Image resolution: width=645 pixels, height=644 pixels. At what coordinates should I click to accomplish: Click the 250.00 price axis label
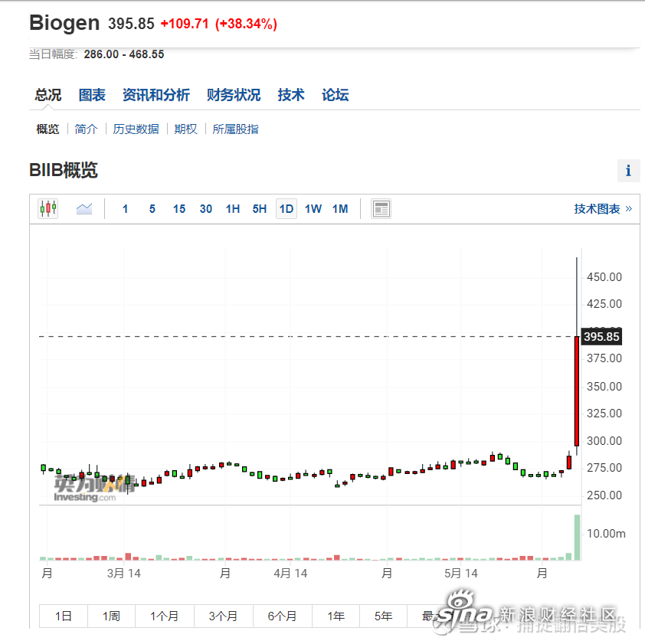604,495
